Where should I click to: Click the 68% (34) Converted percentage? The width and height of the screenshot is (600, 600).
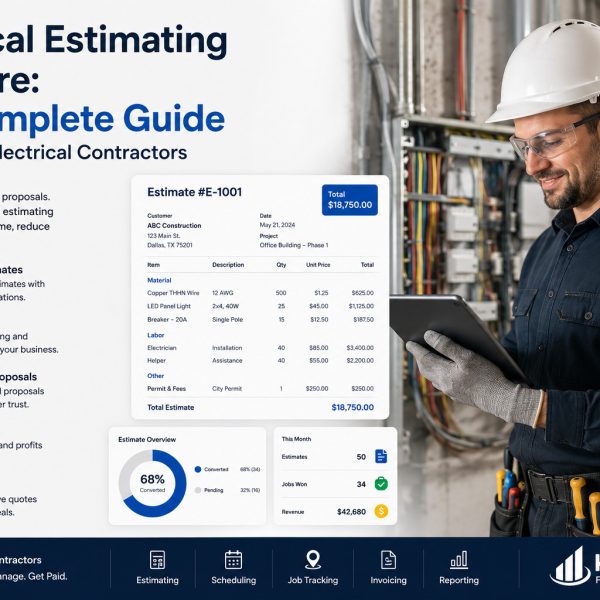250,469
